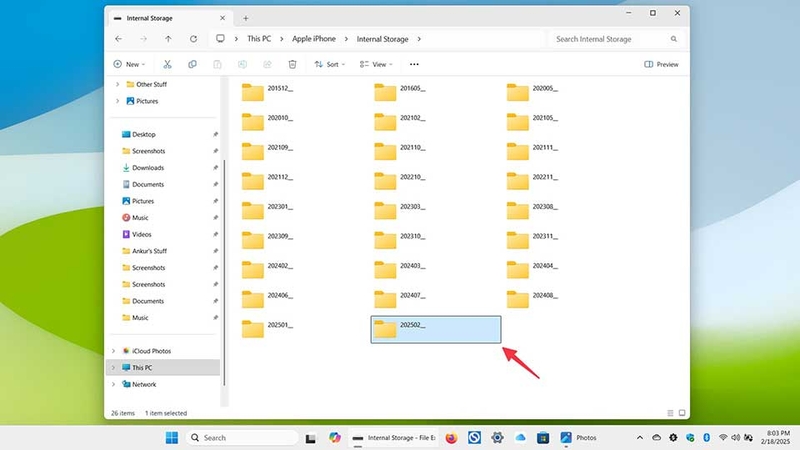Click the Cut scissors icon in toolbar
800x450 pixels.
click(x=167, y=64)
